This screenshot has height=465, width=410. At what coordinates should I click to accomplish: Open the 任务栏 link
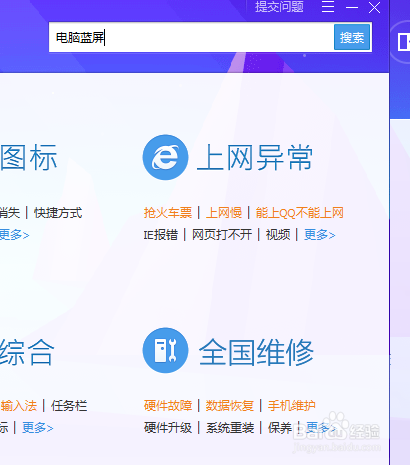point(69,406)
